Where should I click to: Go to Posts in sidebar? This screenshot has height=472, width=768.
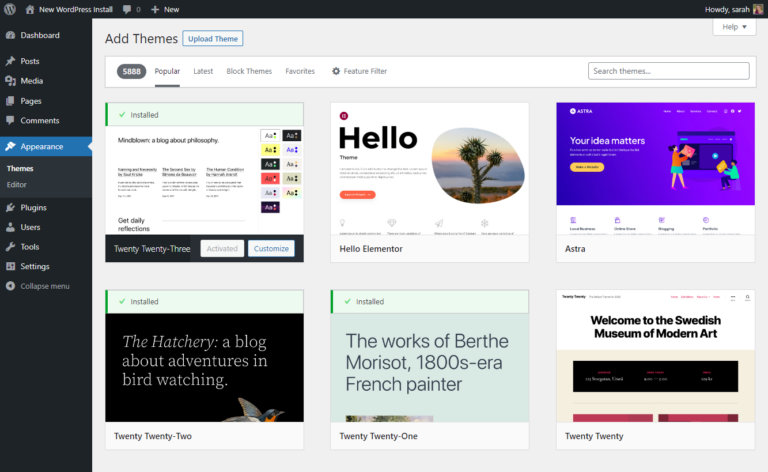(30, 61)
